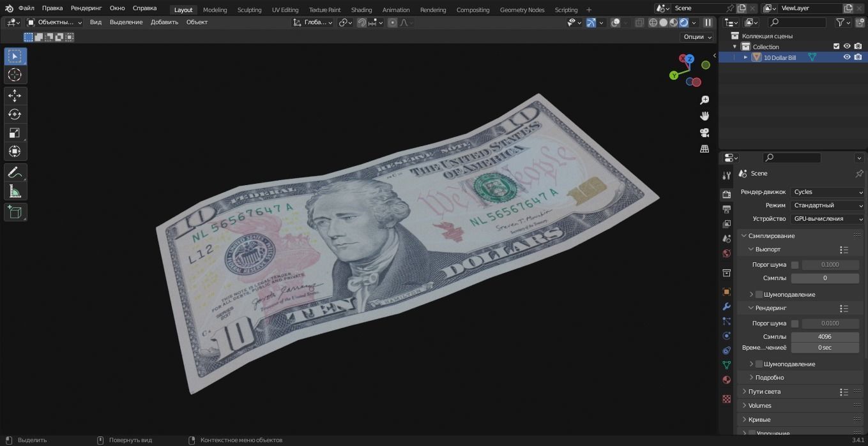Open the Рендеринг menu
The height and width of the screenshot is (446, 868).
pos(86,8)
